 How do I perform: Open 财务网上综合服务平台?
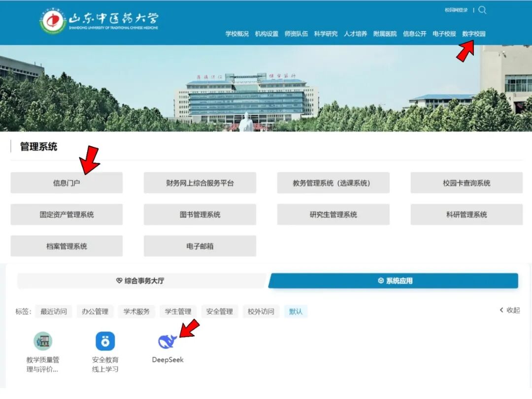click(200, 183)
